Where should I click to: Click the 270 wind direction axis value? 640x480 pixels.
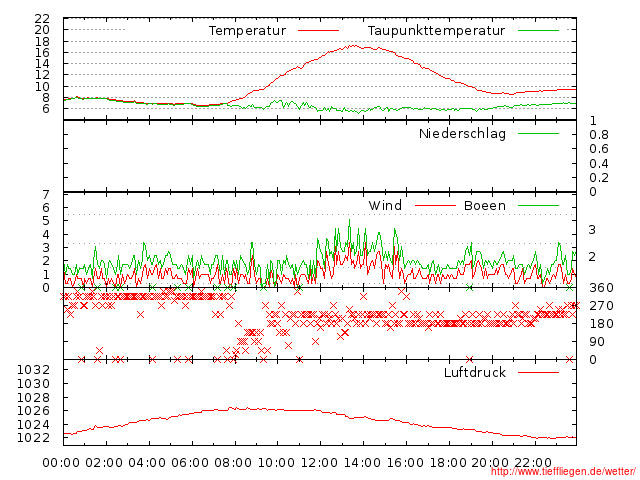tap(601, 306)
